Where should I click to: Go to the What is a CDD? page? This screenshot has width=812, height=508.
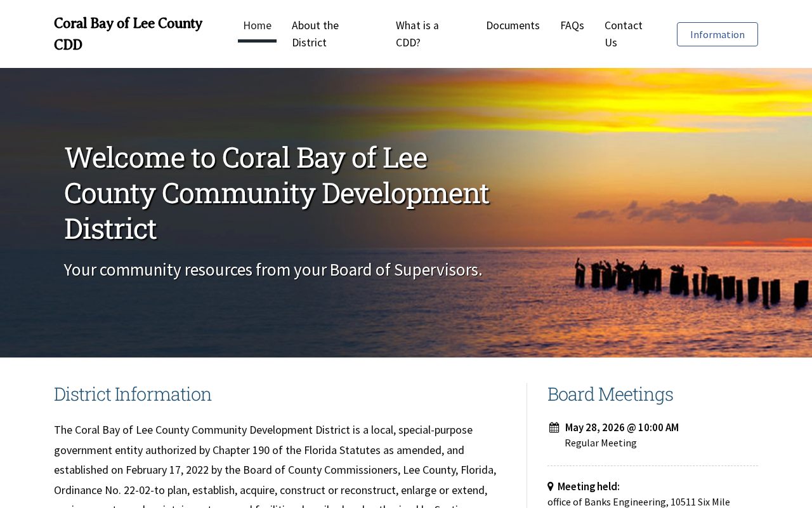417,34
